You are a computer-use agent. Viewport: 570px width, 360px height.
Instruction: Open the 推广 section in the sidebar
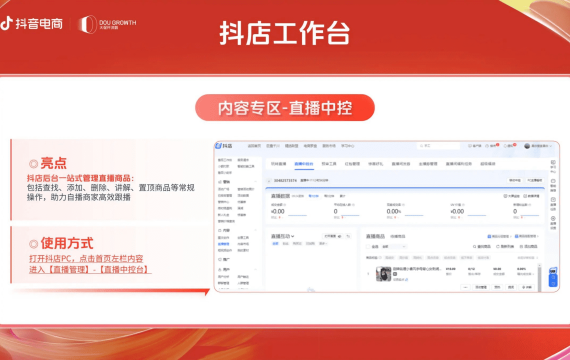point(224,260)
